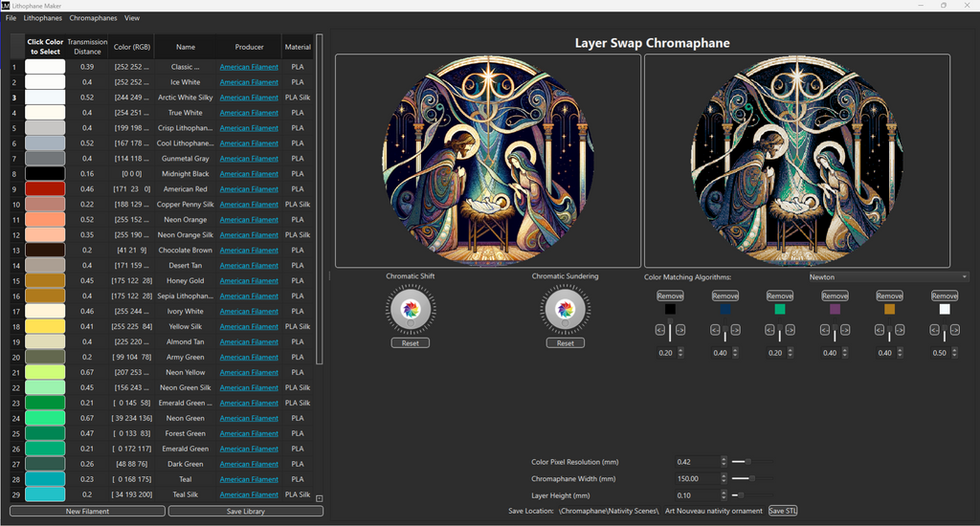Open the View menu
The height and width of the screenshot is (526, 980).
132,18
